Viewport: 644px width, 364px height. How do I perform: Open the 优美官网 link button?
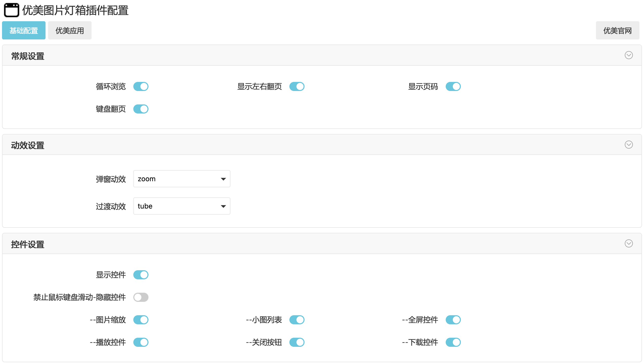pos(617,31)
